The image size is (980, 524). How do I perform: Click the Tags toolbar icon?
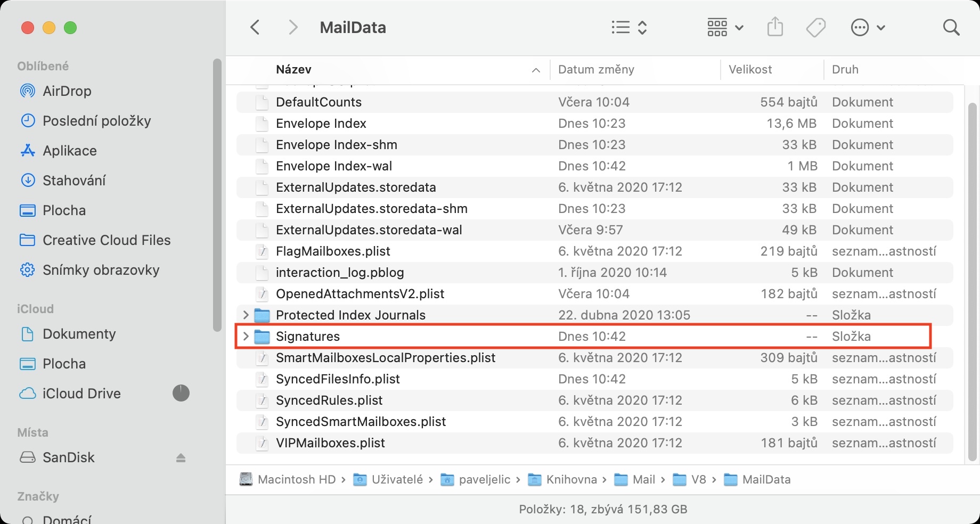pyautogui.click(x=815, y=28)
